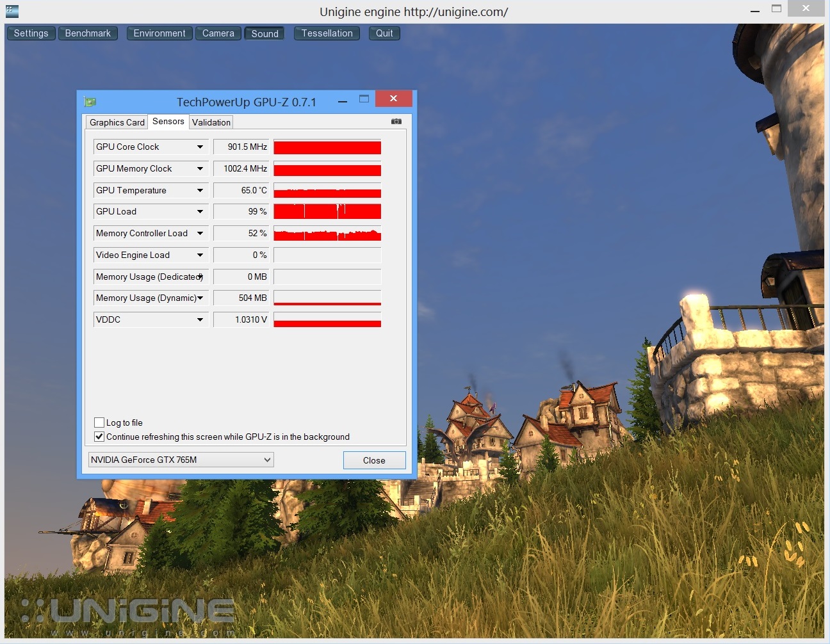
Task: Uncheck Continue refreshing in background option
Action: (99, 437)
